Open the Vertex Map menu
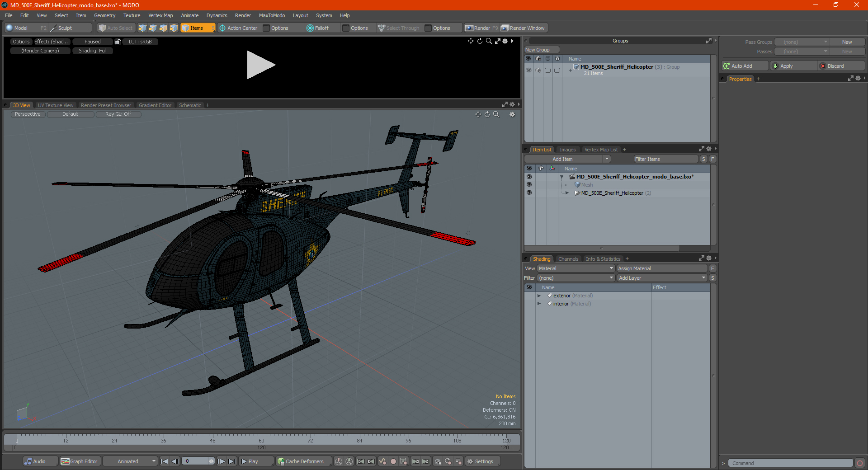Viewport: 868px width, 470px height. point(160,15)
